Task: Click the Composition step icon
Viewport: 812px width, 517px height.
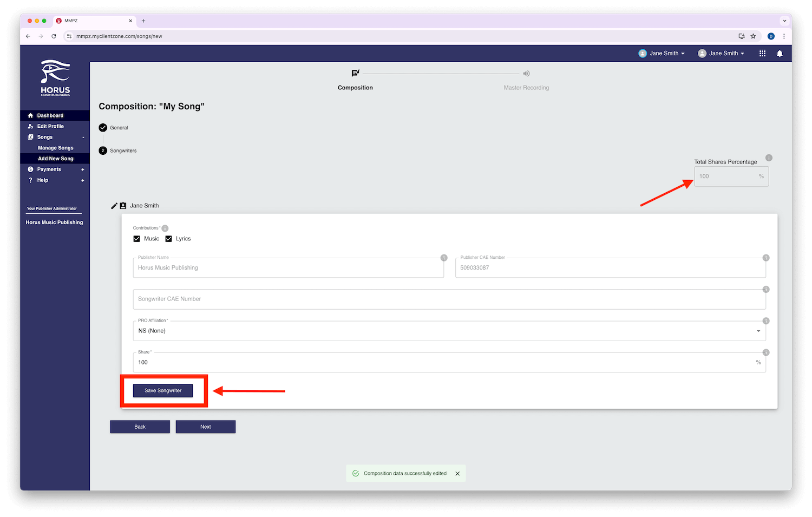Action: tap(355, 73)
